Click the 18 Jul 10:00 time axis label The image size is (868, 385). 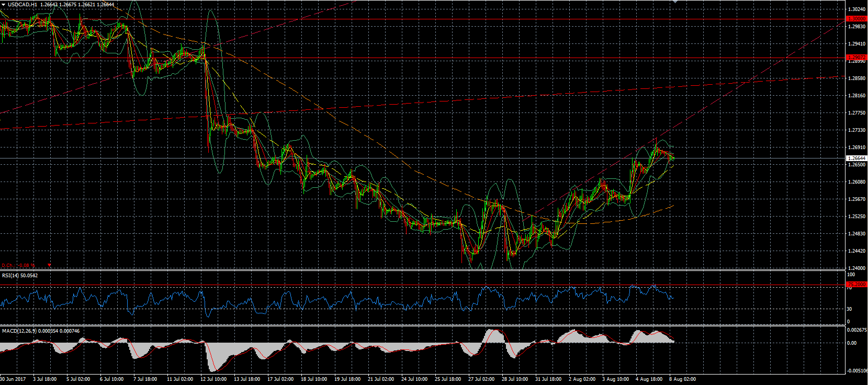pyautogui.click(x=314, y=379)
